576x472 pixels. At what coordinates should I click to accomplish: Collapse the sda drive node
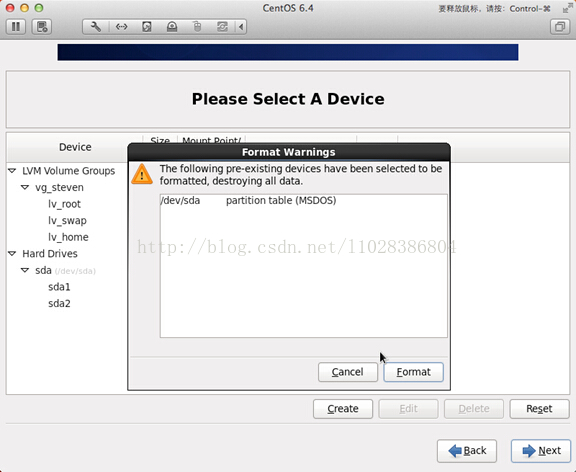(x=25, y=270)
